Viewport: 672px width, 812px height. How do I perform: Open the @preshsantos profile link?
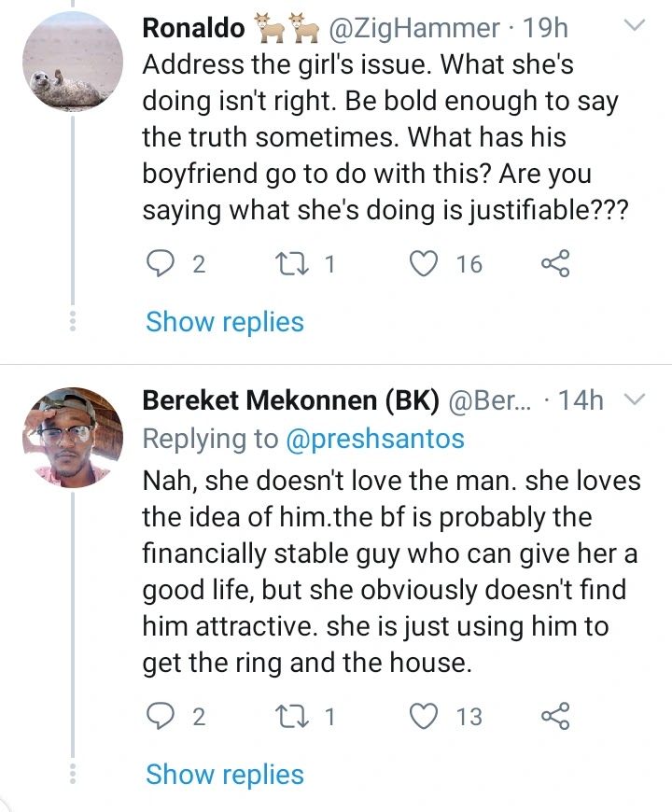click(x=375, y=439)
